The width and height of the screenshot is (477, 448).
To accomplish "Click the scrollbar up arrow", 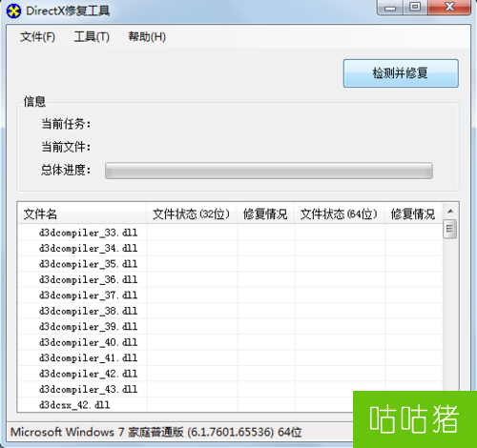I will point(450,212).
